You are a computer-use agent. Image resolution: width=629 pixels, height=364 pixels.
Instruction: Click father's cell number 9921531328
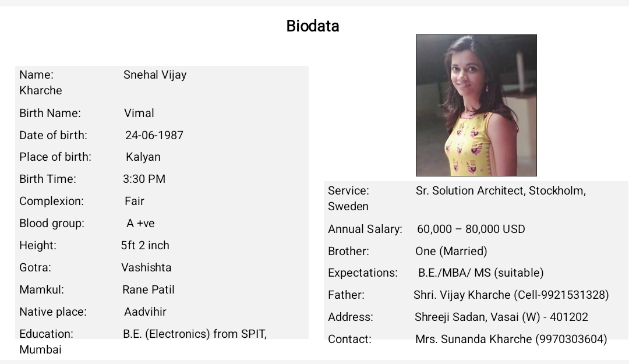pyautogui.click(x=573, y=295)
